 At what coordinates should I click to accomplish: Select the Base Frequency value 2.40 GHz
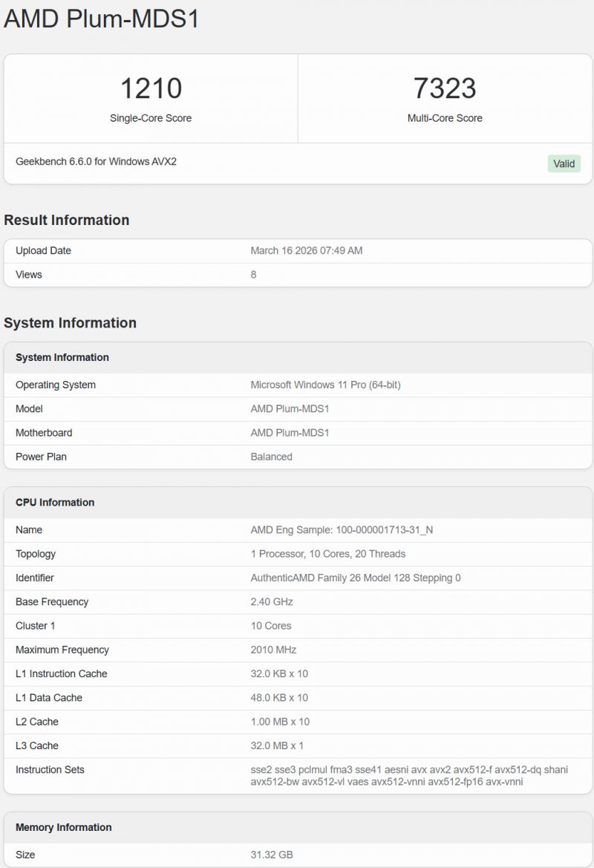click(x=272, y=601)
